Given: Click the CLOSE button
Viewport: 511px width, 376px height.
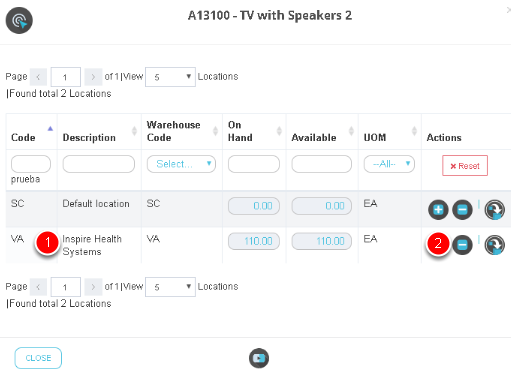Looking at the screenshot, I should coord(38,358).
